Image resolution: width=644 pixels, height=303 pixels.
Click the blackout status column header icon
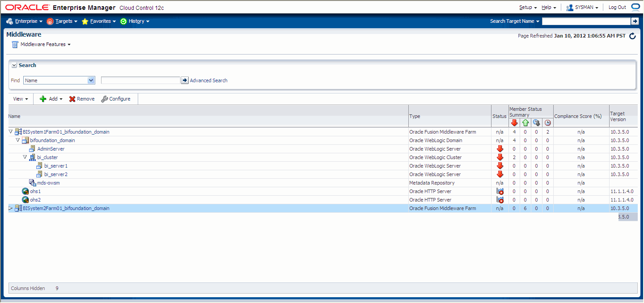[537, 122]
